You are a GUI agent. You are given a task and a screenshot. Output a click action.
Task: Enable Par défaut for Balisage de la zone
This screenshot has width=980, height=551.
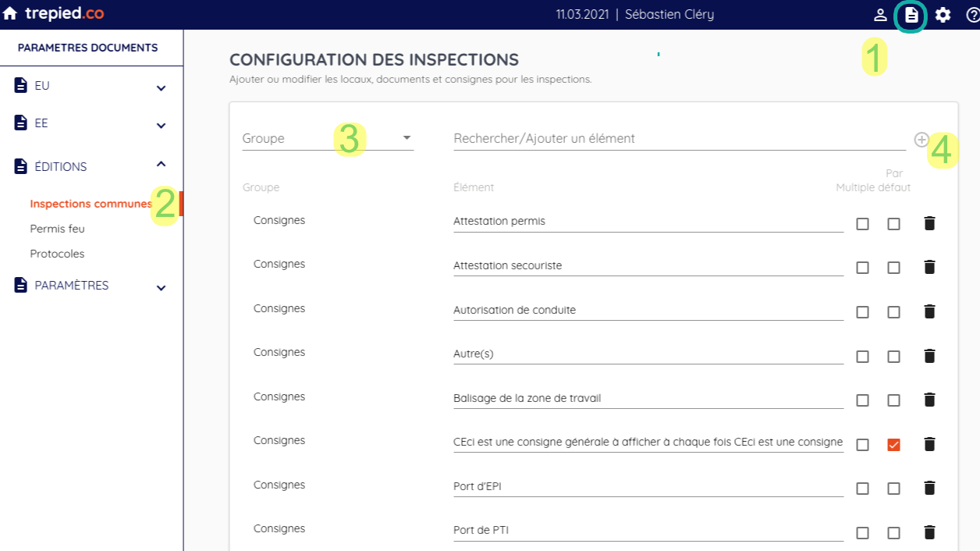(x=893, y=400)
